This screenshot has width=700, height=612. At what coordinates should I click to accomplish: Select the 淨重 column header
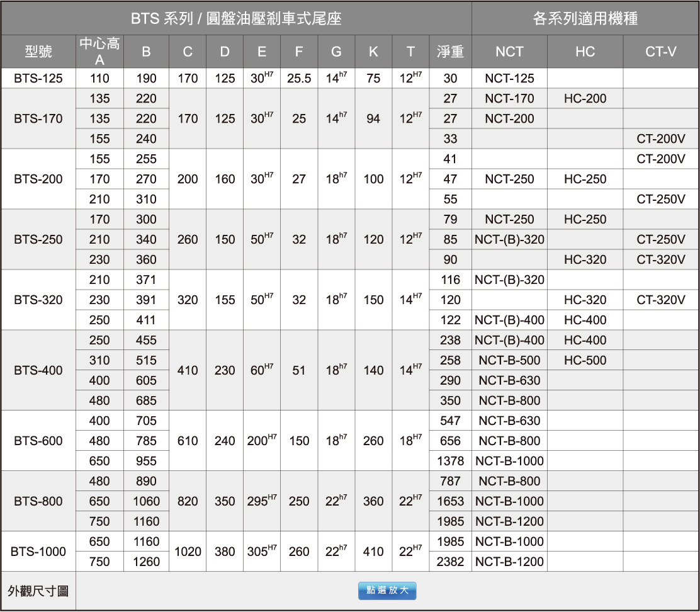450,52
